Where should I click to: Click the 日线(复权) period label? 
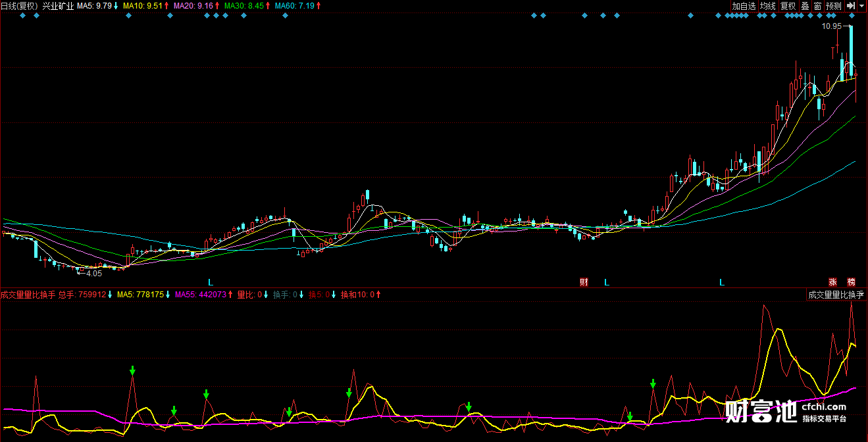pyautogui.click(x=19, y=6)
